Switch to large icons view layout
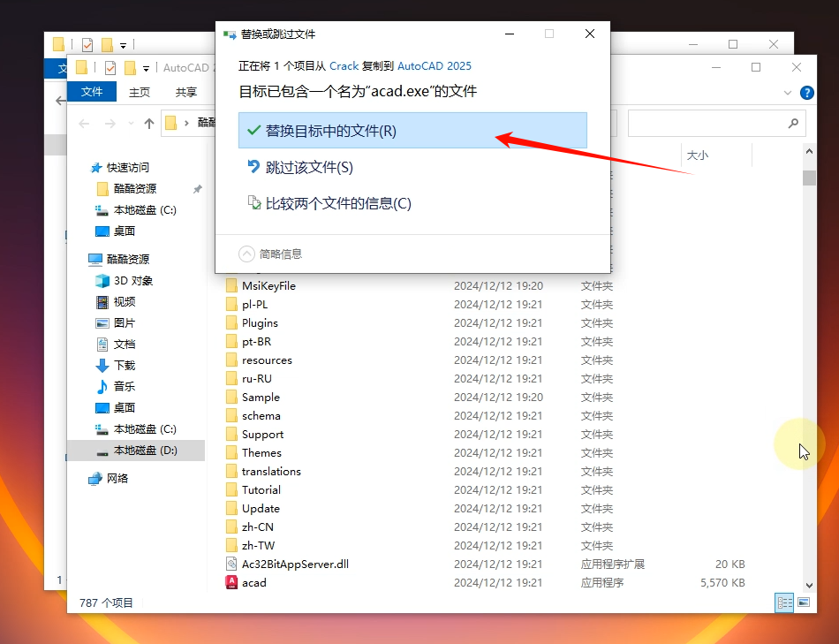 click(804, 602)
